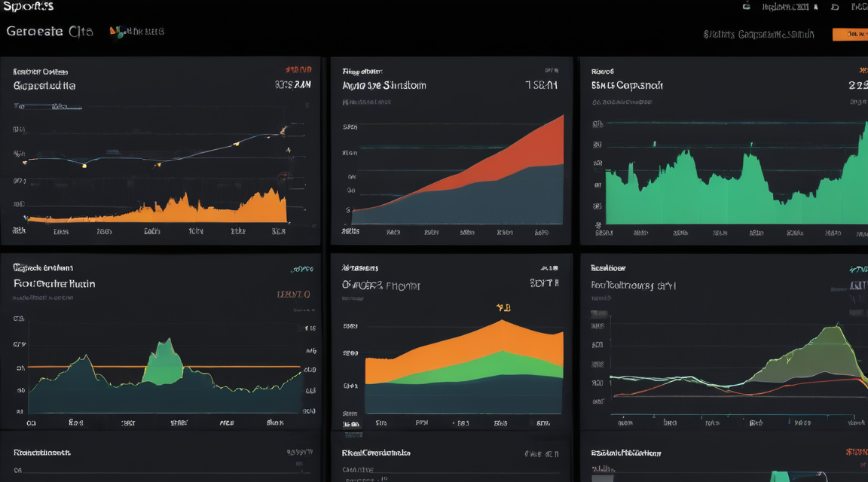
Task: Click the small icon left of the account label
Action: point(746,7)
